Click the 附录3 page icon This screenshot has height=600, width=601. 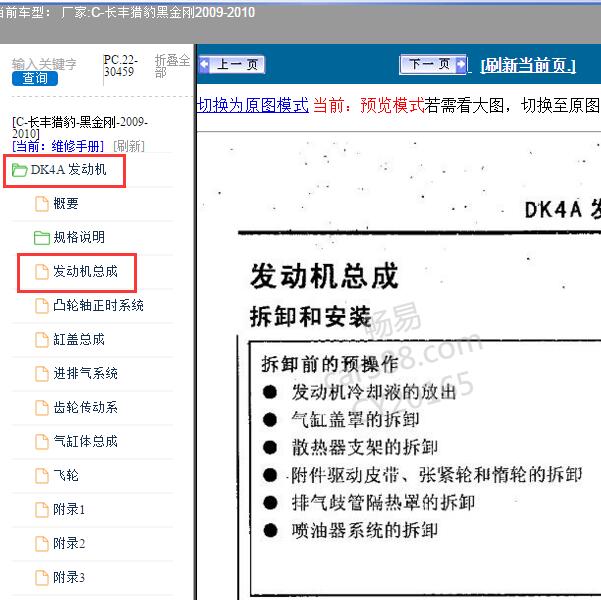42,577
